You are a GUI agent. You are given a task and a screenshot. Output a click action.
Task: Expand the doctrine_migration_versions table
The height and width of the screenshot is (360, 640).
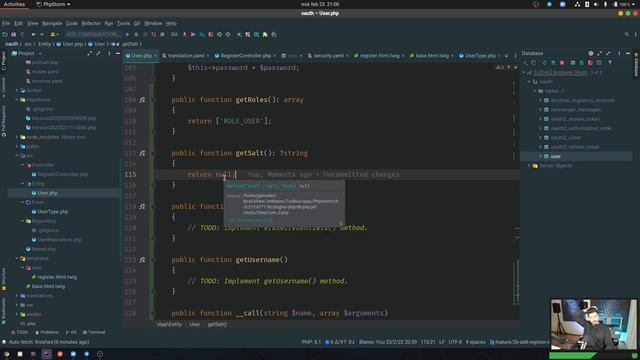tap(540, 100)
